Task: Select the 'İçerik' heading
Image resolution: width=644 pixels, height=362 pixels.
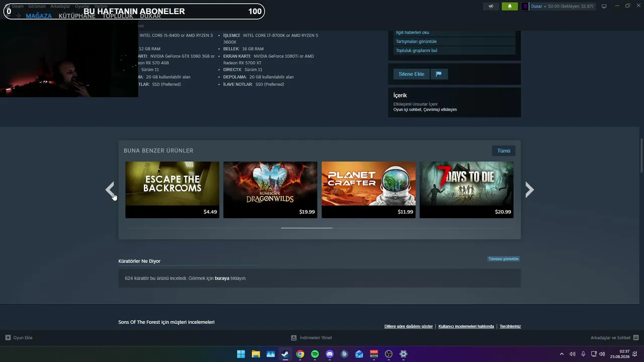Action: click(400, 95)
